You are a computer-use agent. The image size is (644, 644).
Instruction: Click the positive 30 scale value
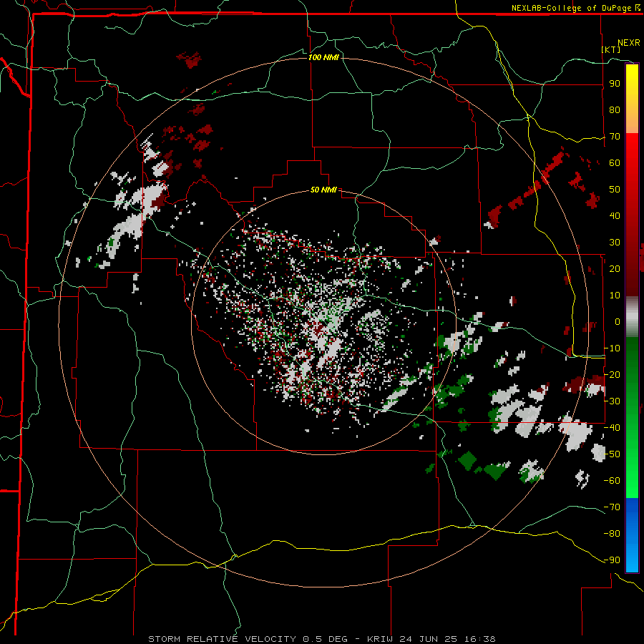tap(615, 243)
